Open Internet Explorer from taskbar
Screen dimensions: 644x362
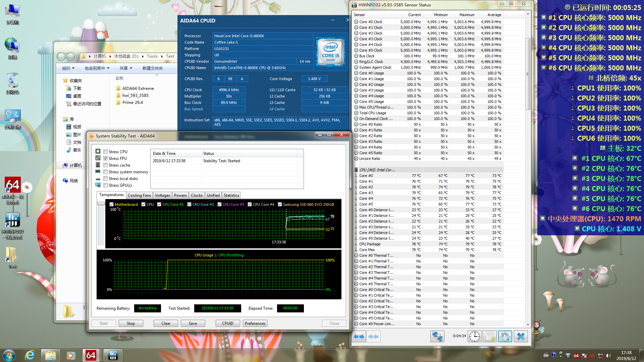[x=30, y=355]
